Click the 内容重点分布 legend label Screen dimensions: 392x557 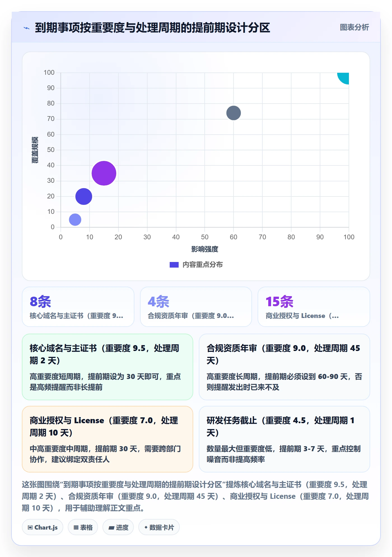202,265
